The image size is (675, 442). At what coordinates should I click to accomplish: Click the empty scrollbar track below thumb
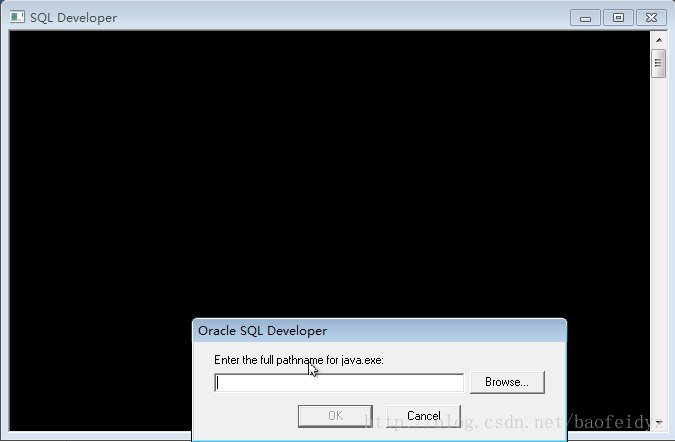click(x=659, y=245)
